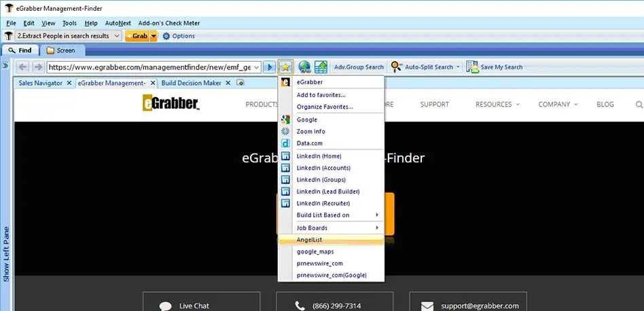Close the eGrabber Management- tab
Viewport: 644px width, 311px height.
coord(153,83)
